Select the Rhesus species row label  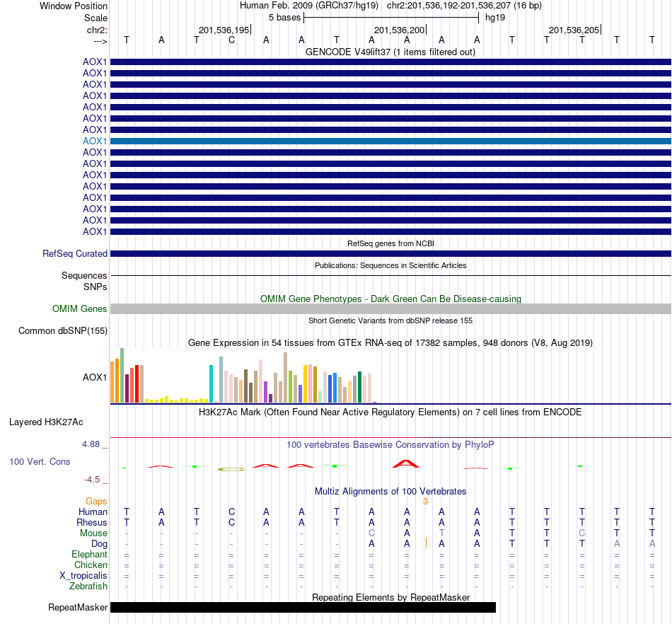tap(92, 522)
